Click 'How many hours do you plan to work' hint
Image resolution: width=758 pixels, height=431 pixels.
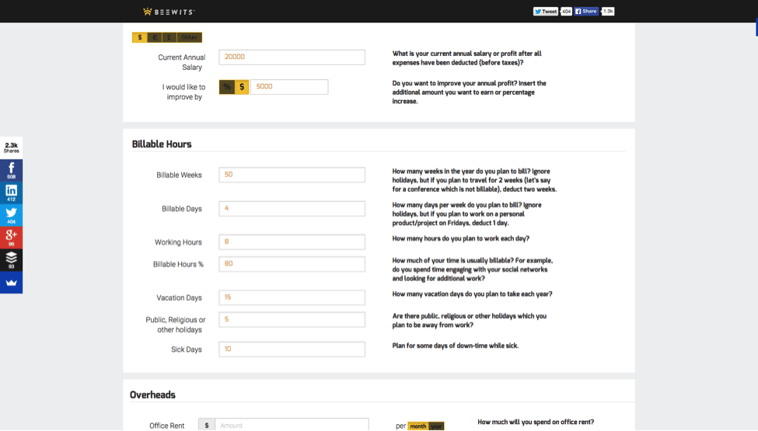pyautogui.click(x=461, y=239)
